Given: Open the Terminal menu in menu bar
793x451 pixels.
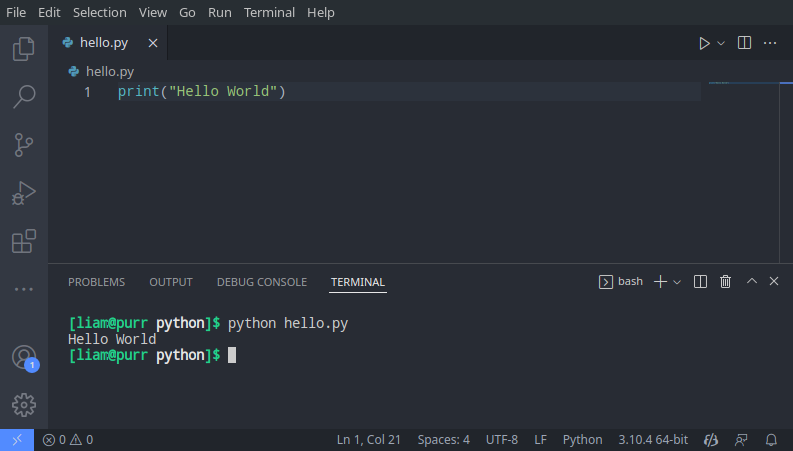Looking at the screenshot, I should pyautogui.click(x=270, y=13).
